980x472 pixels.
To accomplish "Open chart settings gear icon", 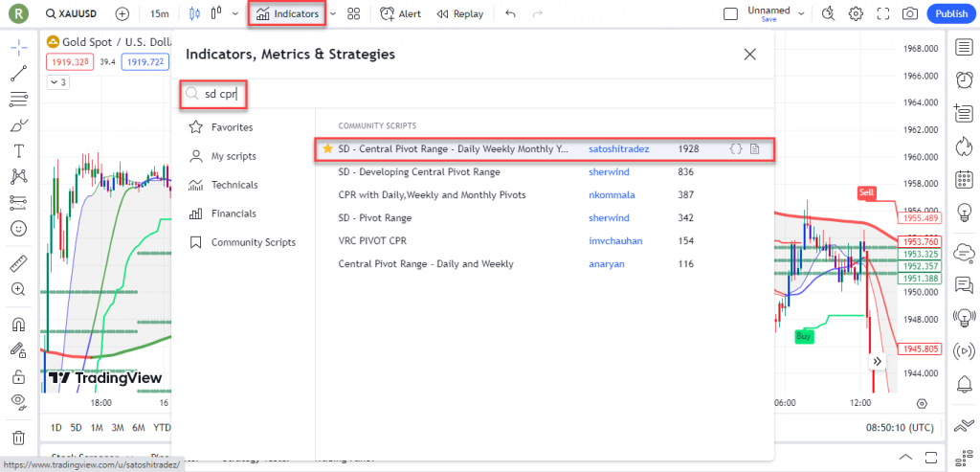I will 856,13.
